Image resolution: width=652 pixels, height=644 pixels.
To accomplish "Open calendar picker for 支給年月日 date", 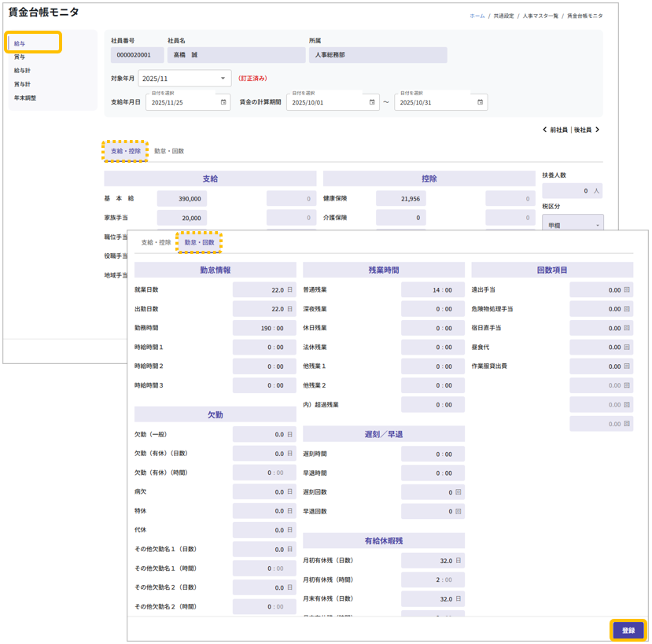I will [223, 102].
